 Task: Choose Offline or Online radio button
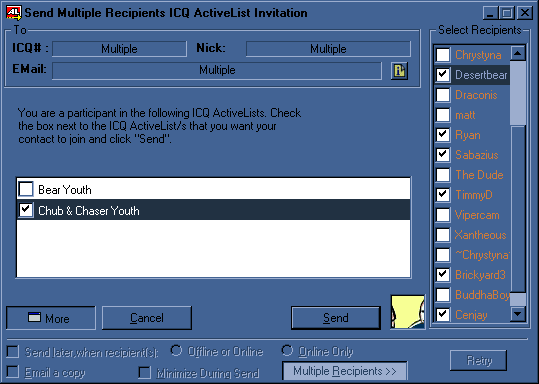[x=176, y=351]
